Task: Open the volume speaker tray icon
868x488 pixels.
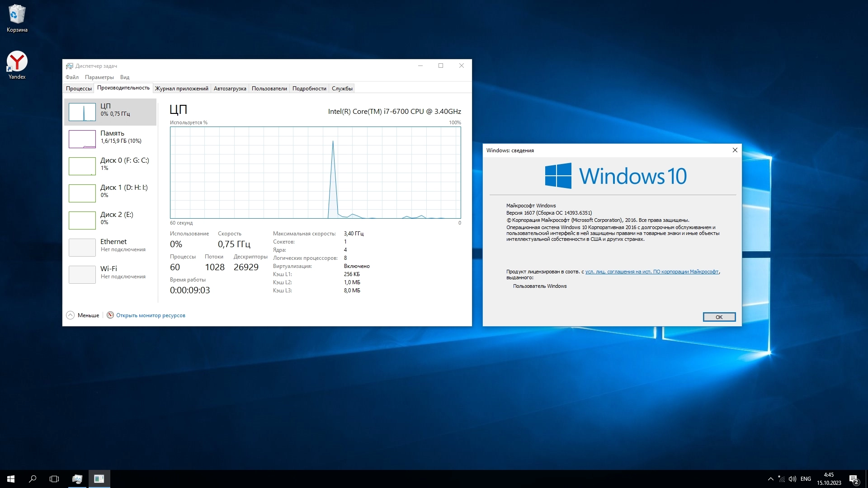Action: tap(792, 479)
